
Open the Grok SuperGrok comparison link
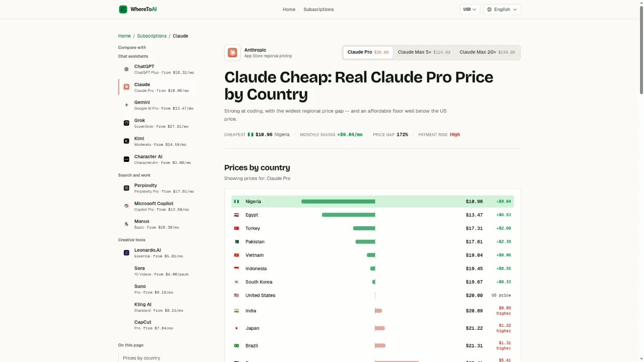[158, 123]
